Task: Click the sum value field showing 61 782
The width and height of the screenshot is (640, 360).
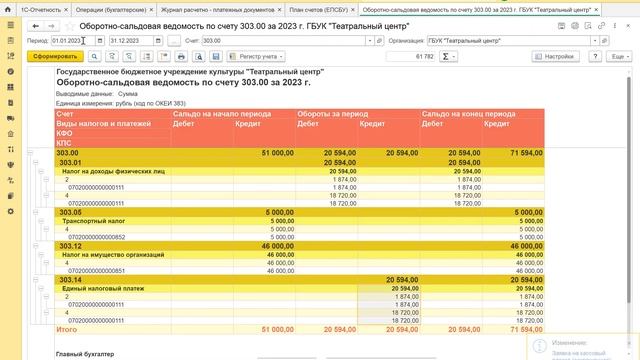Action: pos(411,57)
